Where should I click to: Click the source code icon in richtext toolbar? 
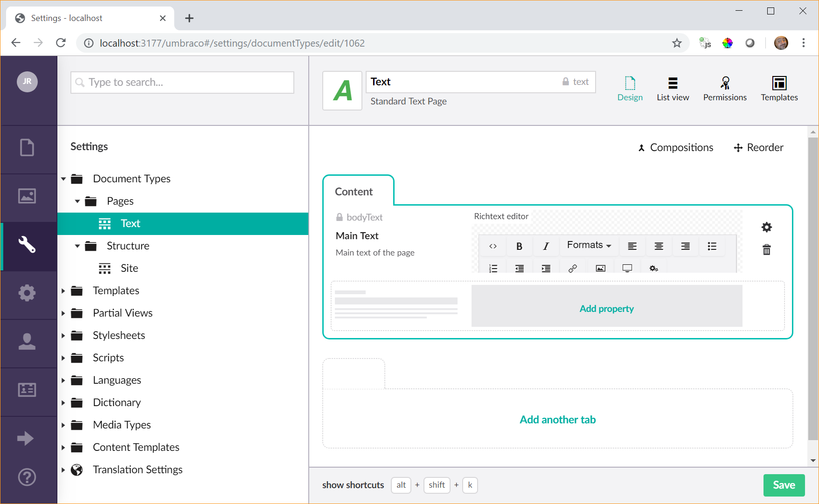[493, 246]
